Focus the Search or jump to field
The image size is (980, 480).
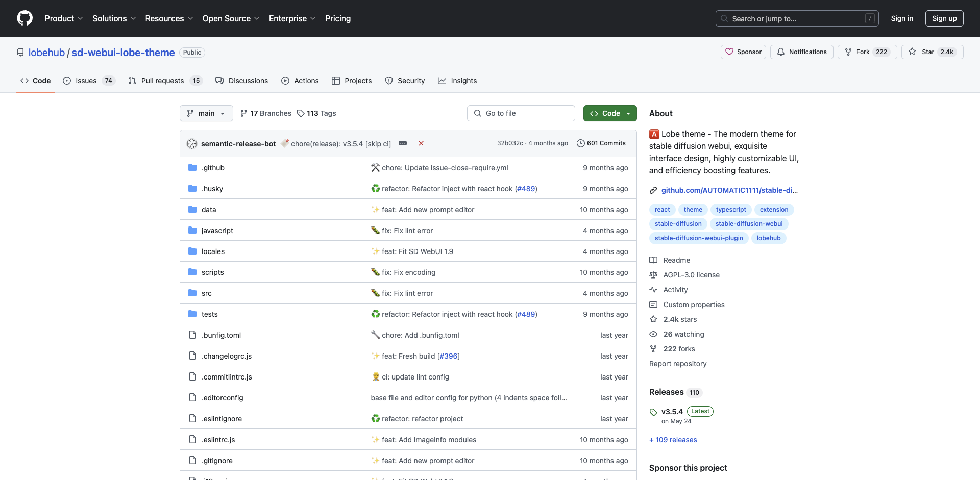(x=797, y=18)
